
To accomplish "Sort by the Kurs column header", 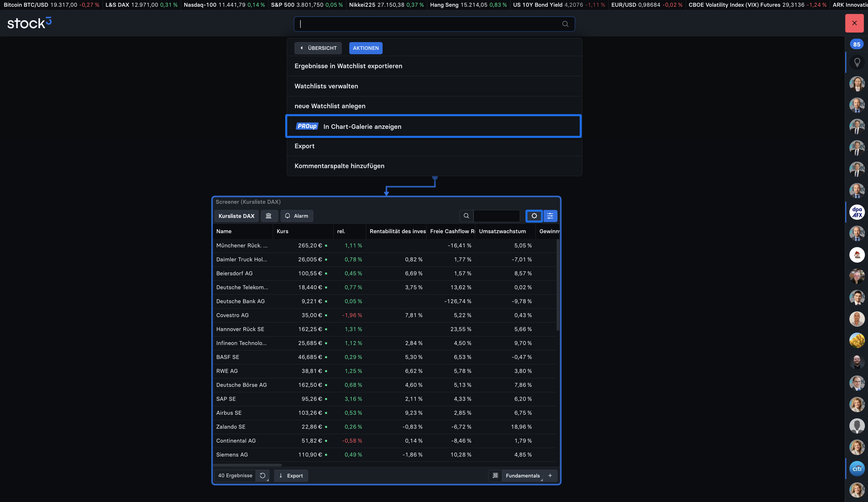I will pyautogui.click(x=303, y=231).
